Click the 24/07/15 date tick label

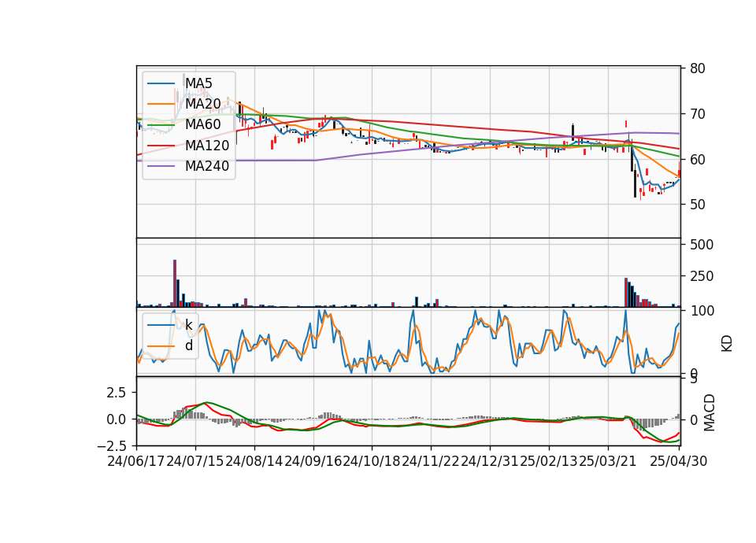(x=195, y=461)
